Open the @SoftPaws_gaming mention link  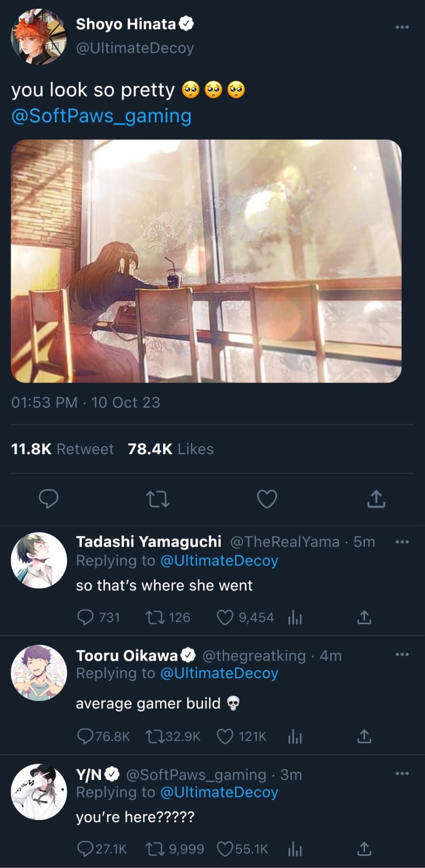tap(101, 116)
